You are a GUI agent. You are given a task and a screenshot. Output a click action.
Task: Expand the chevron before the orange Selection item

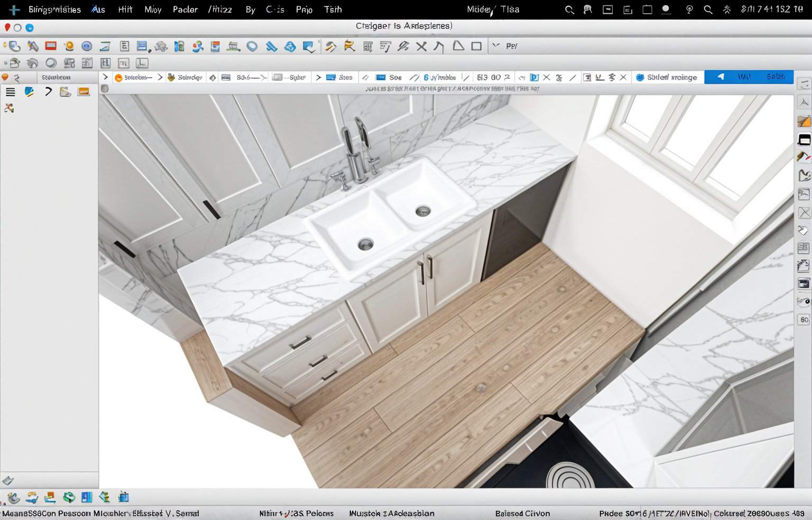[x=106, y=77]
